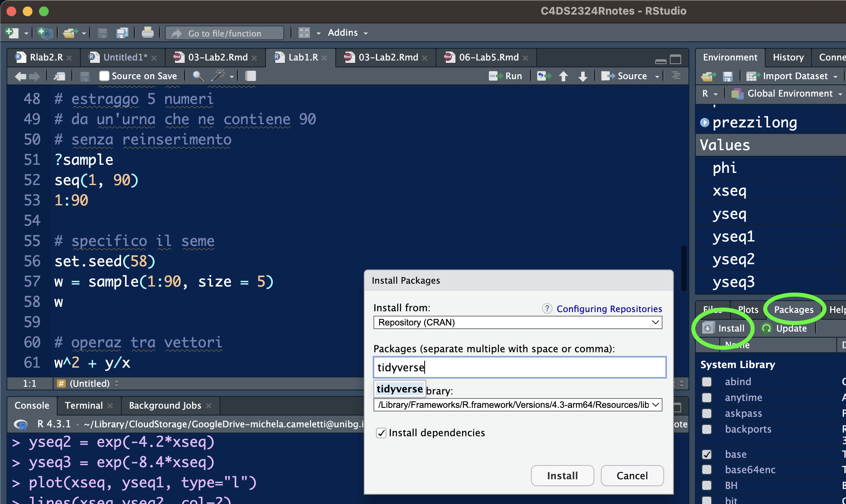Click the Create Project icon
The image size is (846, 504).
pyautogui.click(x=45, y=33)
